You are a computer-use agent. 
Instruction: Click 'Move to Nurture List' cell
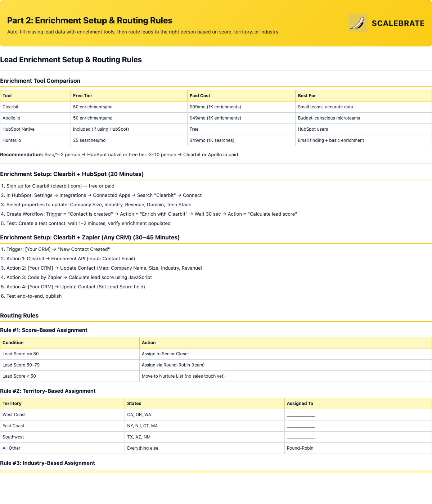(x=285, y=376)
